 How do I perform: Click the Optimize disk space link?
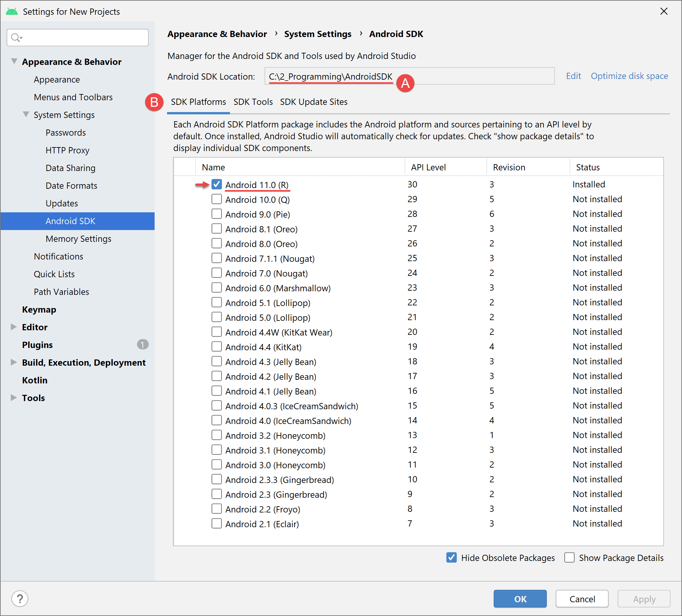[629, 76]
